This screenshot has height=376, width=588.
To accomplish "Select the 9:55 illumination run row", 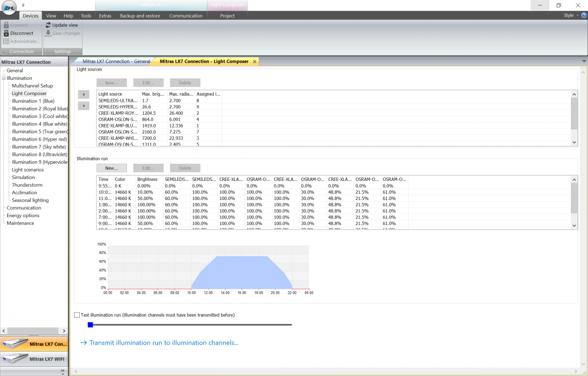I will 252,186.
